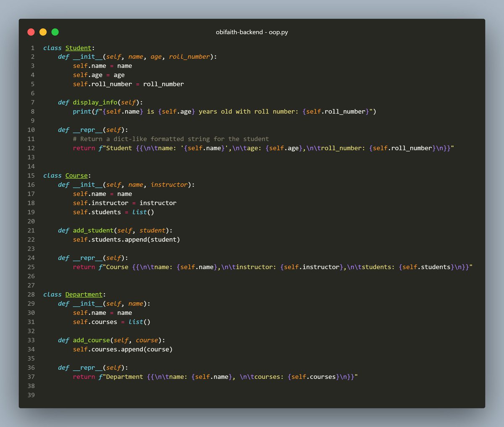The width and height of the screenshot is (504, 427).
Task: Click the instructor parameter on line 16
Action: (x=169, y=185)
